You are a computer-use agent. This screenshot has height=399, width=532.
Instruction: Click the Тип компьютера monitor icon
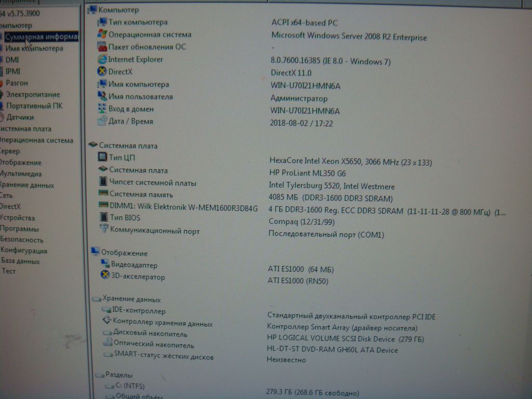102,22
